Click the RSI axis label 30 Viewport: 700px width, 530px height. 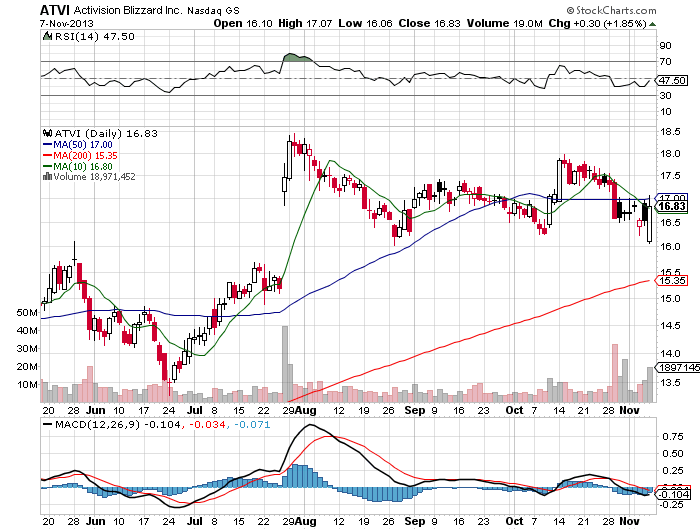coord(665,96)
